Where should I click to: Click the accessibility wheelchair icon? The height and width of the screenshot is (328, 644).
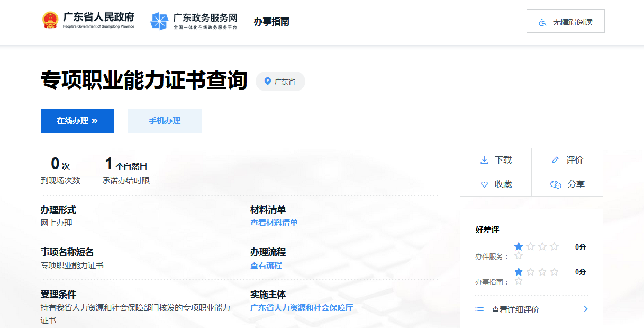pyautogui.click(x=542, y=22)
